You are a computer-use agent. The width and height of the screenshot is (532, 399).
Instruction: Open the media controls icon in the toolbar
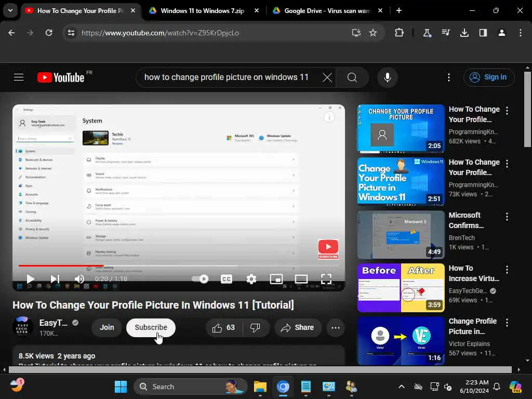[445, 33]
